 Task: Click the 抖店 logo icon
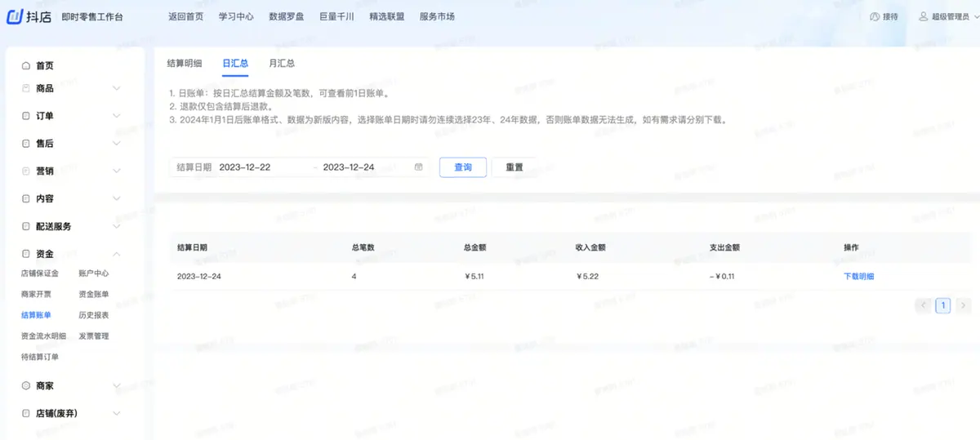point(16,16)
